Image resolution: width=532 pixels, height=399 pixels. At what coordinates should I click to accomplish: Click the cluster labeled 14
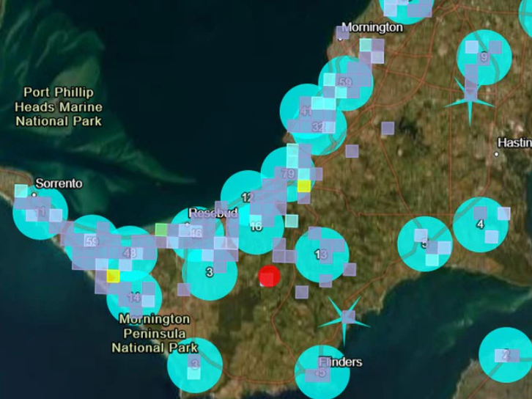click(134, 298)
